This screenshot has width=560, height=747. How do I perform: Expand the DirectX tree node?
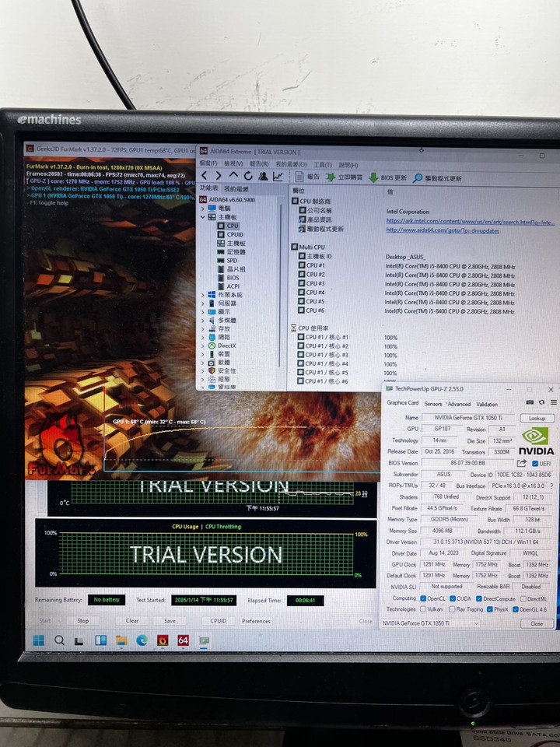(203, 345)
